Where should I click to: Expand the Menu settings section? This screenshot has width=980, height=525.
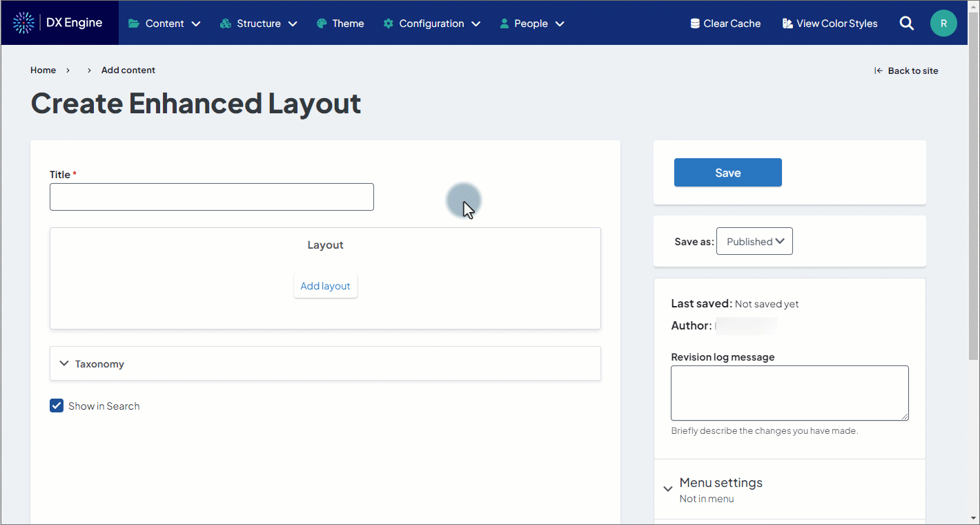[x=790, y=489]
